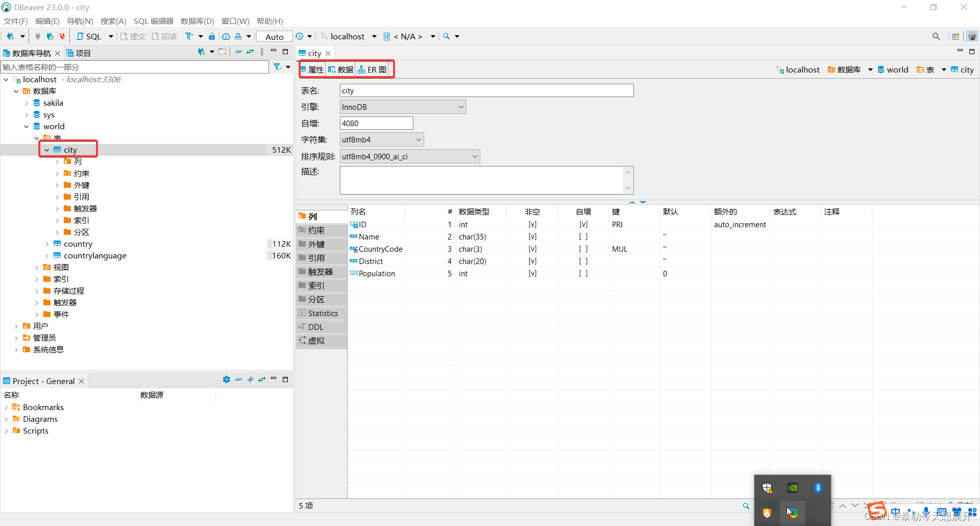Click localhost in the breadcrumb bar
Viewport: 980px width, 526px height.
click(798, 69)
